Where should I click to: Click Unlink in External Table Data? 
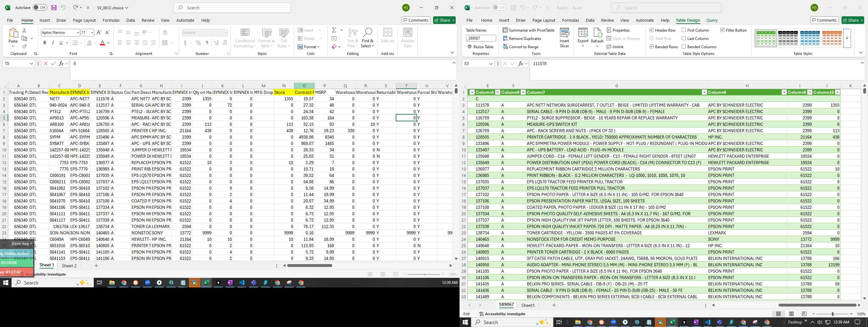(x=615, y=47)
